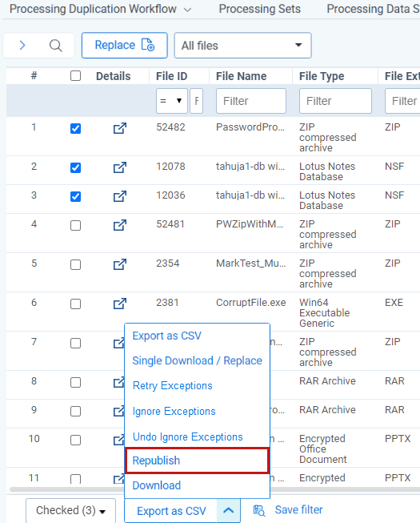Click the Details column header
This screenshot has height=523, width=420.
[114, 76]
